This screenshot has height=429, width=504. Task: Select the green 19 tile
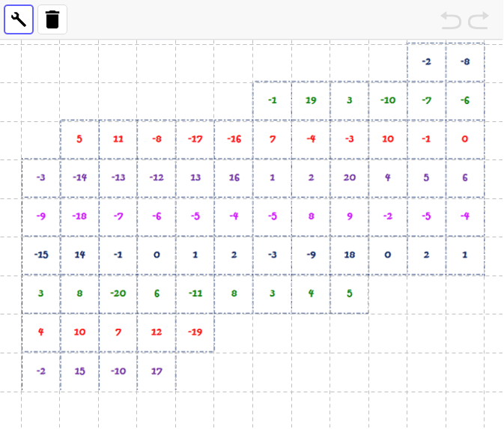311,100
